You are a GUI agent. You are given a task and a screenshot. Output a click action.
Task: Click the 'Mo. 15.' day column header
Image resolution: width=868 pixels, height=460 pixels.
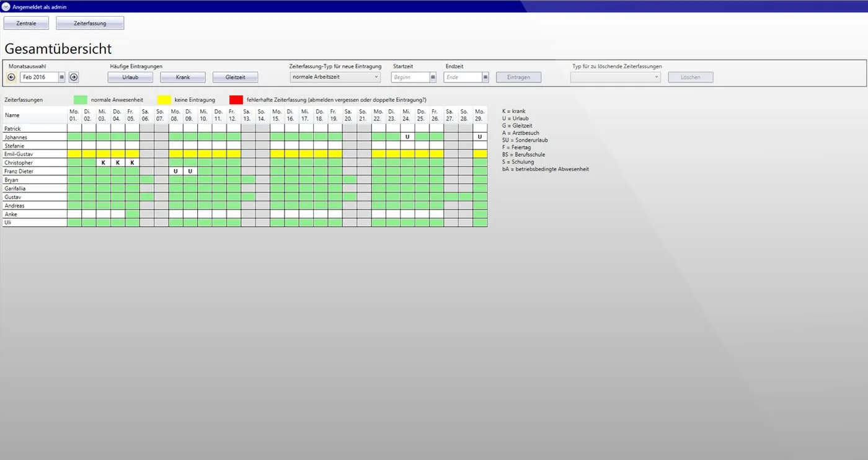pyautogui.click(x=277, y=115)
